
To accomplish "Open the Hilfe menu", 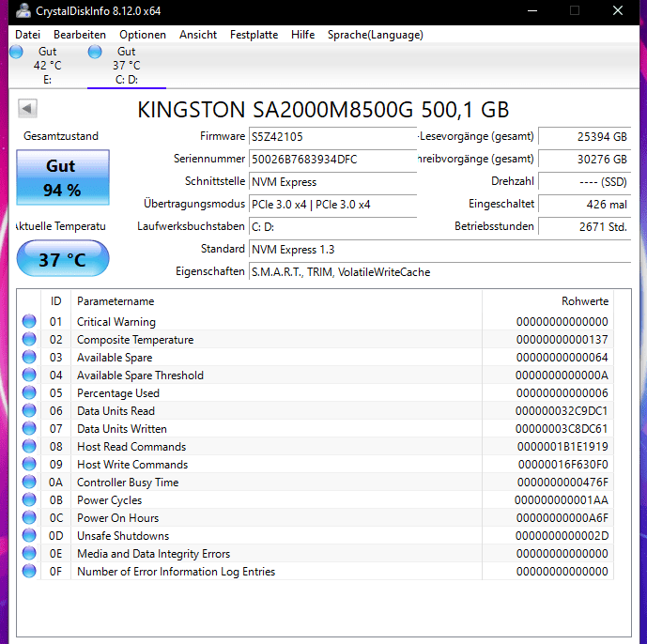I will tap(303, 35).
